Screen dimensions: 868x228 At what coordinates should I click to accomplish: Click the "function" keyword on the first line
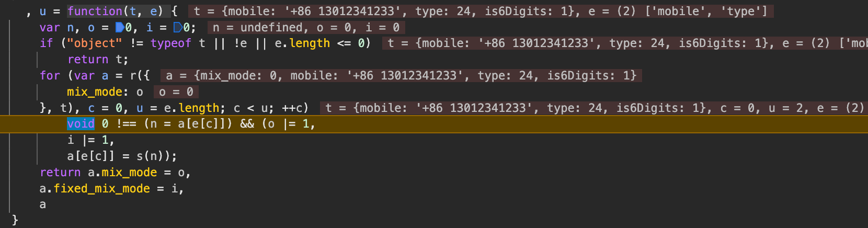(x=95, y=11)
